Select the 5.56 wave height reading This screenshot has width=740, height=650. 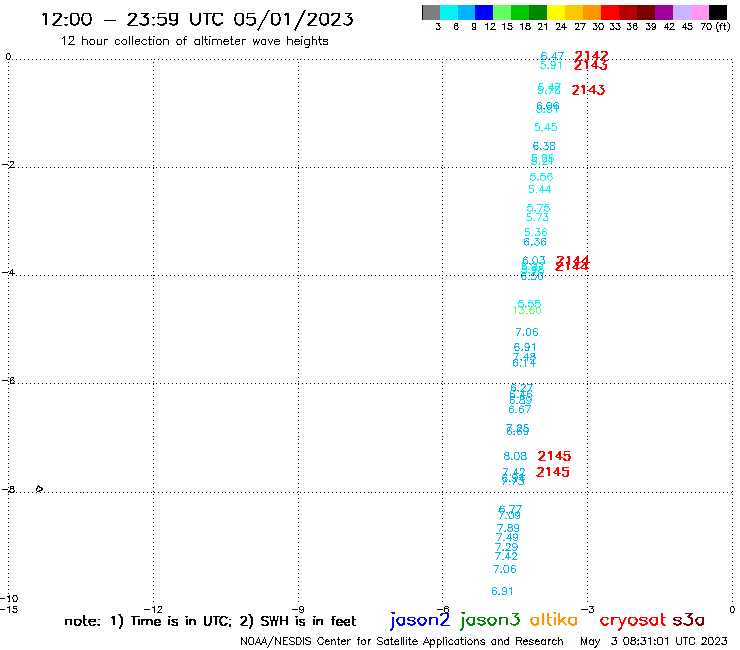[x=541, y=177]
